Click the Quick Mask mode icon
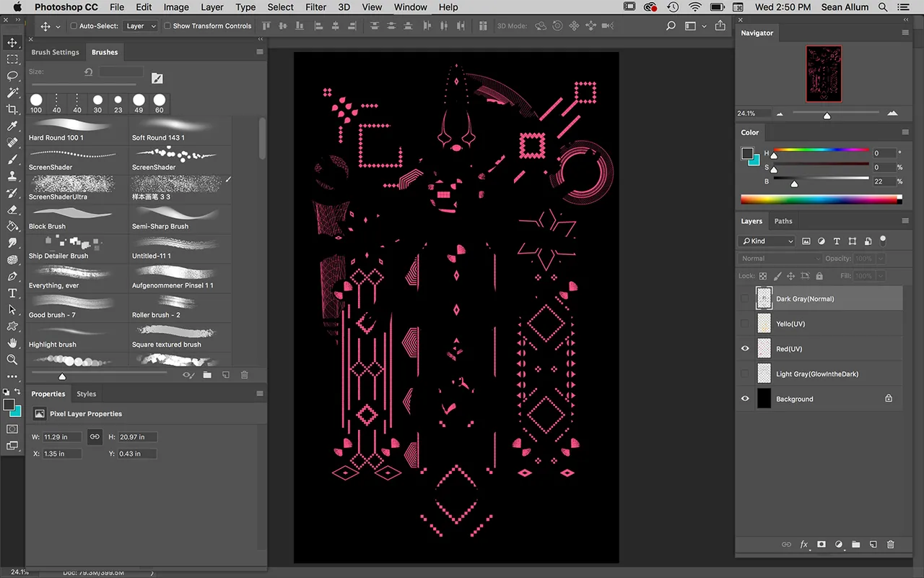The image size is (924, 578). (12, 429)
